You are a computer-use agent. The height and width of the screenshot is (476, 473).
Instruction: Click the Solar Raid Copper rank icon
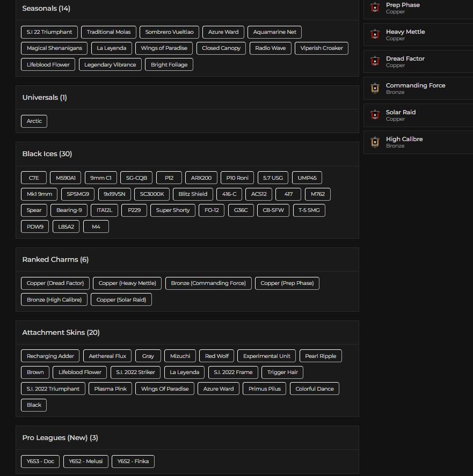coord(375,115)
